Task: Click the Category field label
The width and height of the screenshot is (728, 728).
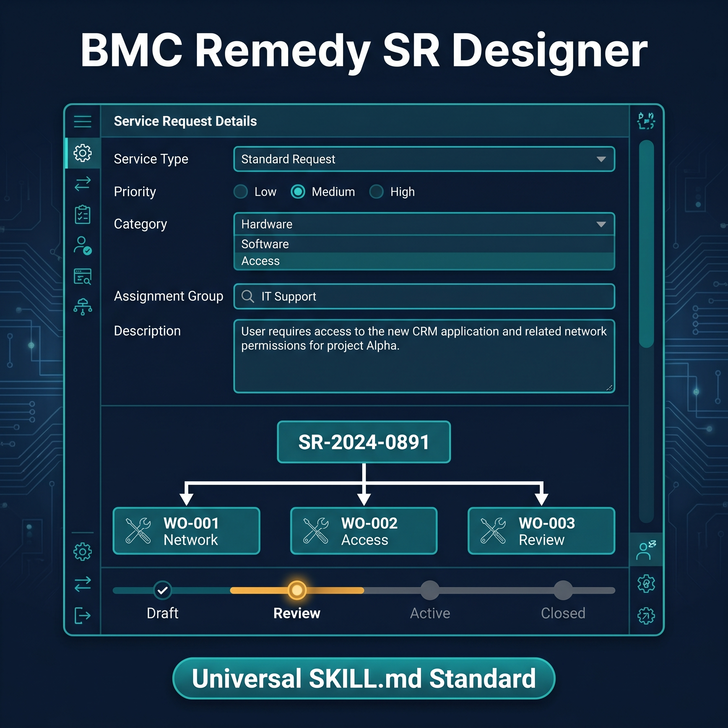Action: click(x=140, y=224)
